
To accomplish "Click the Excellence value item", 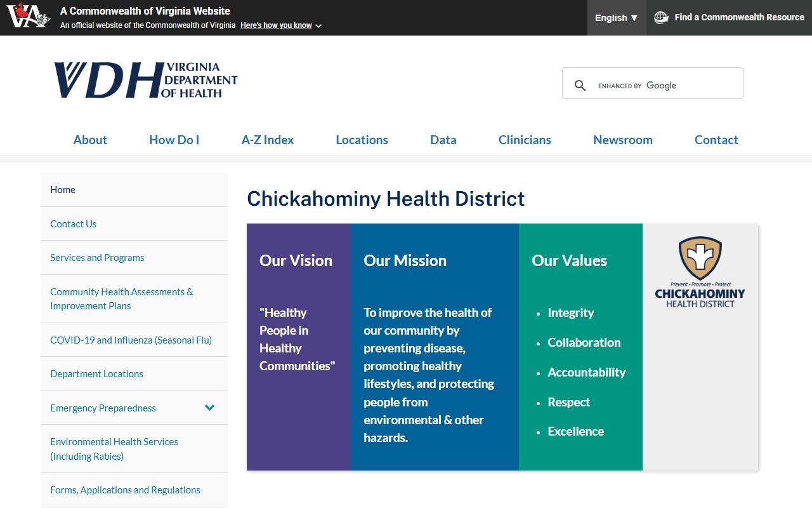I will pos(576,431).
